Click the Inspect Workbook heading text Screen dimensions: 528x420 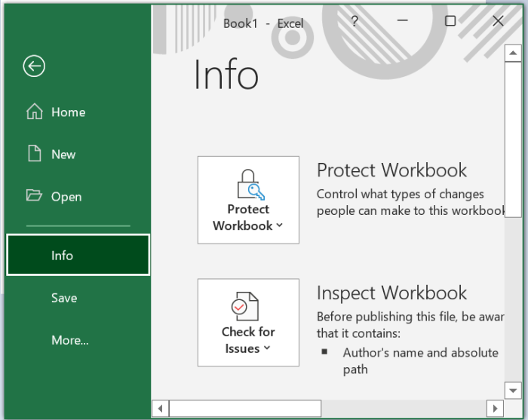(x=391, y=293)
